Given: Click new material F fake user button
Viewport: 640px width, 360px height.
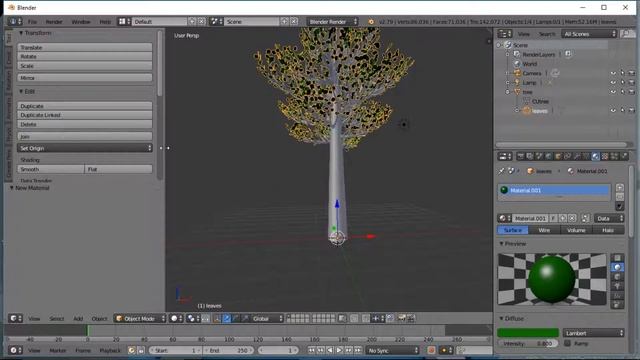Looking at the screenshot, I should [x=553, y=218].
